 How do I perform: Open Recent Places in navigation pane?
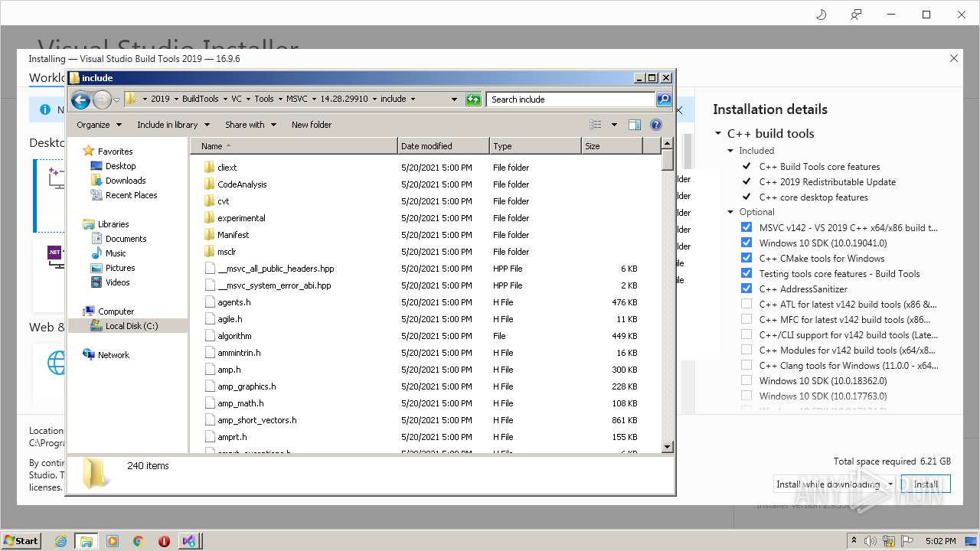131,195
